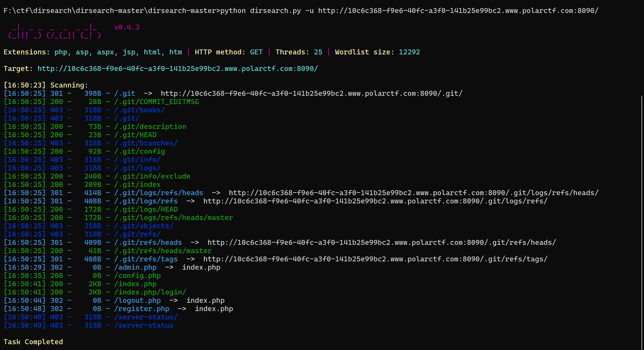
Task: Click the v0.4.3 version label
Action: tap(126, 27)
